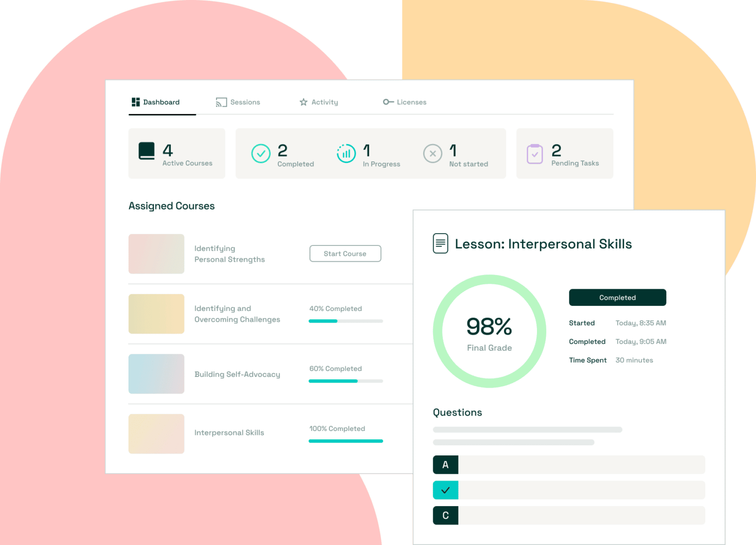756x545 pixels.
Task: Start the Identifying Personal Strengths course
Action: 345,254
